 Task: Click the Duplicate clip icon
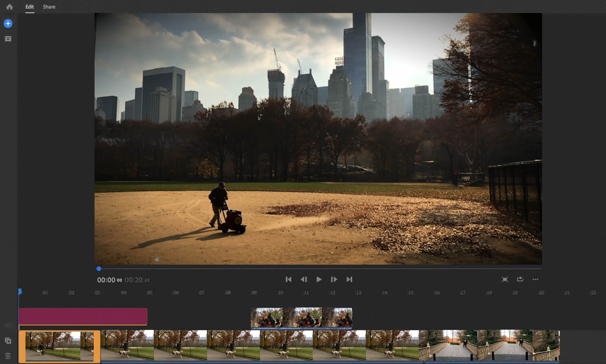pyautogui.click(x=8, y=341)
